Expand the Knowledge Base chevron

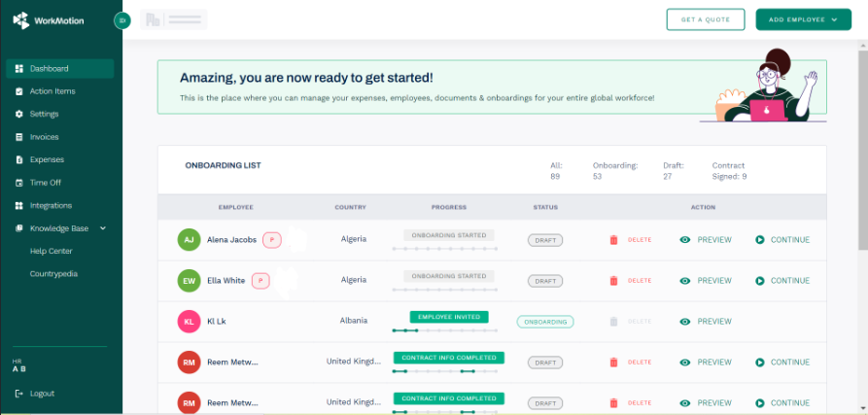pos(103,228)
